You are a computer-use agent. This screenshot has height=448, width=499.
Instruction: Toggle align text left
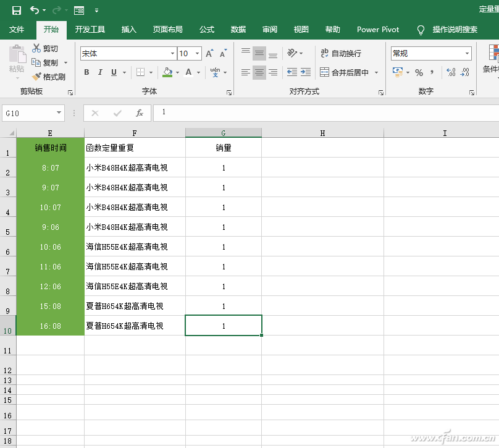(x=245, y=72)
